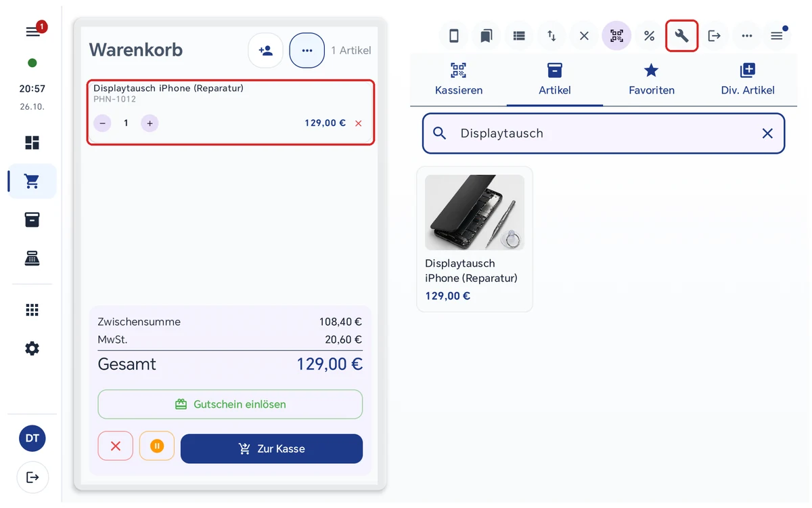Remove Displaytausch iPhone from cart
This screenshot has height=508, width=812.
point(359,123)
